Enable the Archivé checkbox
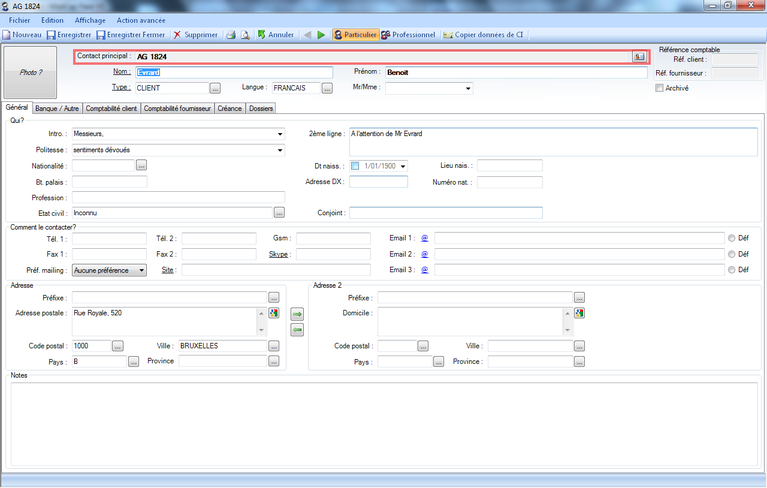Viewport: 767px width, 488px height. click(x=658, y=88)
